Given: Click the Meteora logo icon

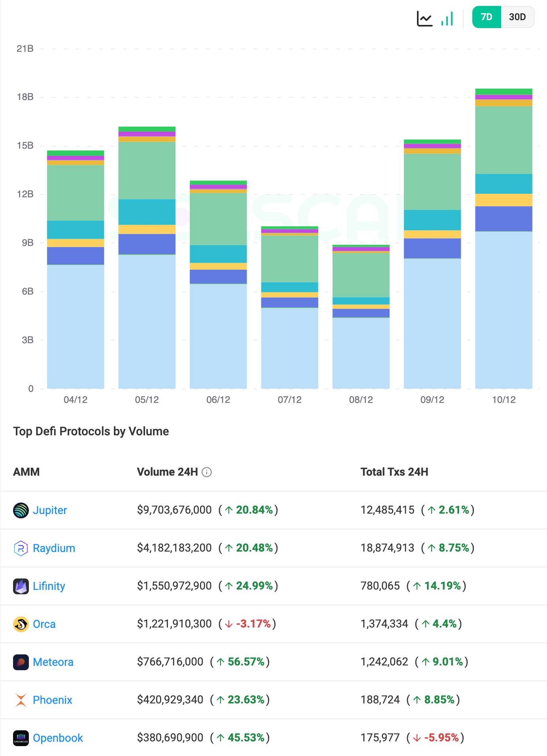Looking at the screenshot, I should (21, 662).
